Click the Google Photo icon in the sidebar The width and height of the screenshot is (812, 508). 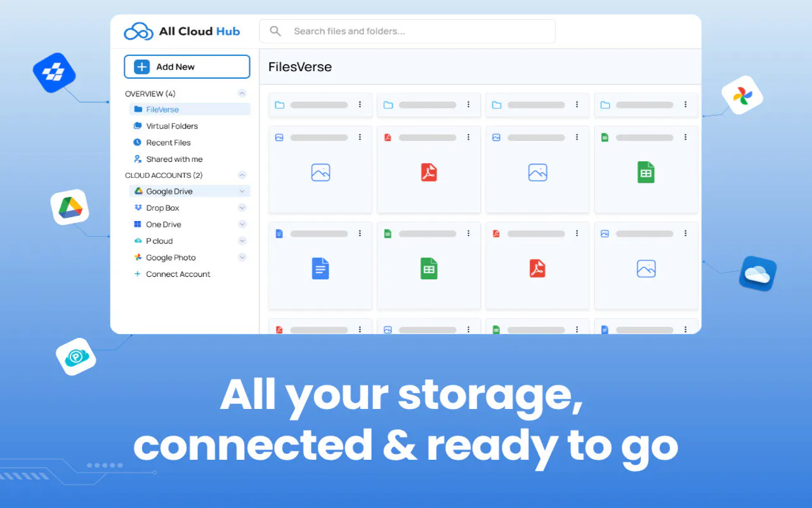point(138,257)
